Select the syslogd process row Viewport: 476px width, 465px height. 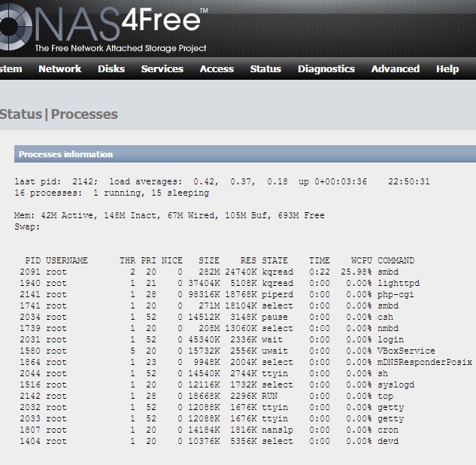pyautogui.click(x=217, y=384)
